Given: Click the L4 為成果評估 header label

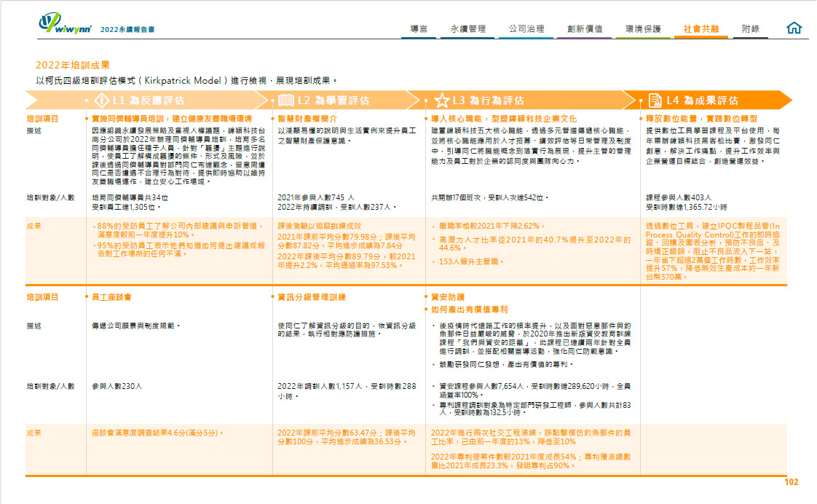Looking at the screenshot, I should pyautogui.click(x=702, y=101).
